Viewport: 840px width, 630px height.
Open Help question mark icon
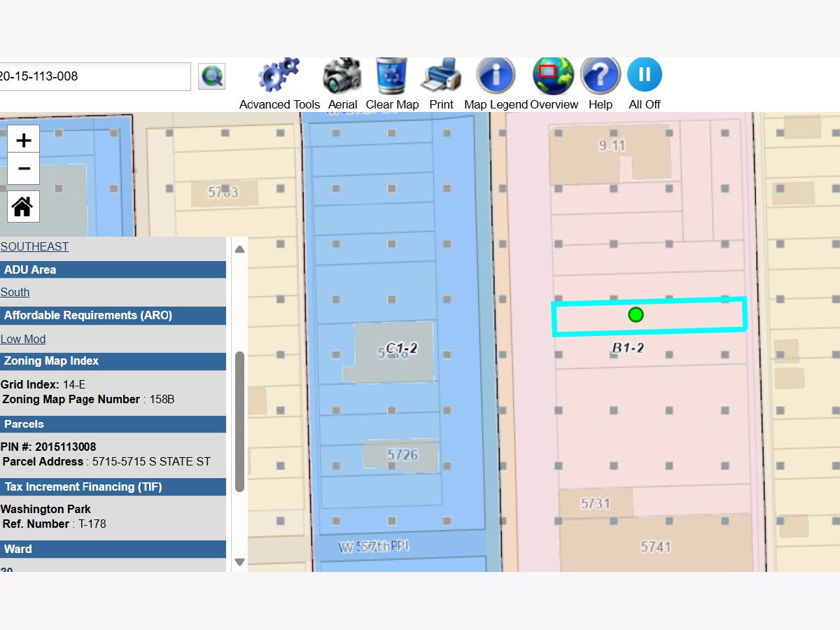600,76
